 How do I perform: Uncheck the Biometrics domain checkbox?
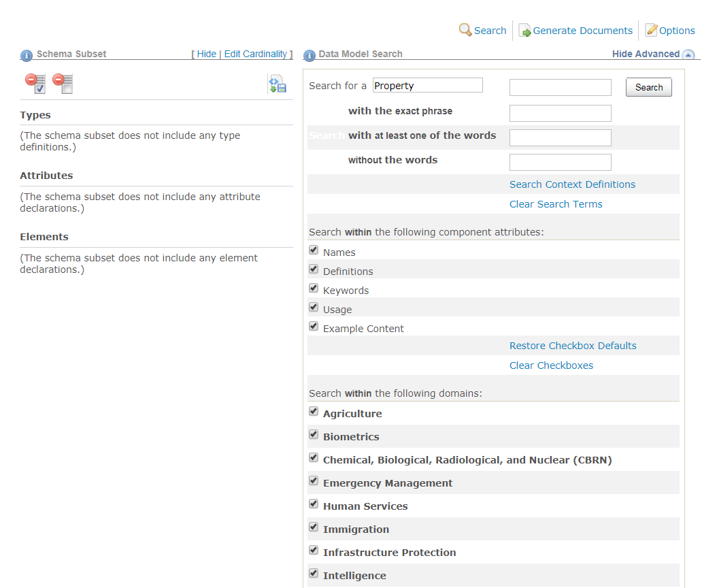pos(314,434)
